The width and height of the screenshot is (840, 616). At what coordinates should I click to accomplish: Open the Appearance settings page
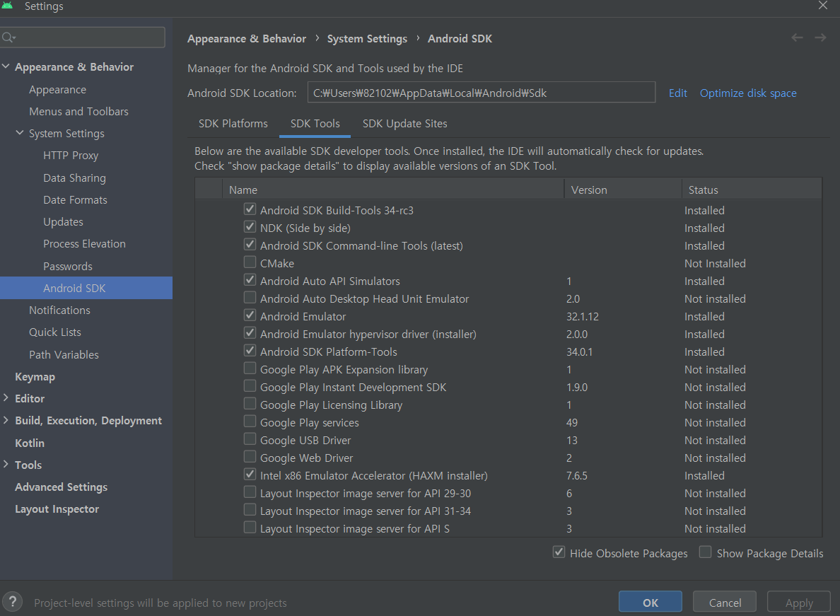tap(57, 89)
